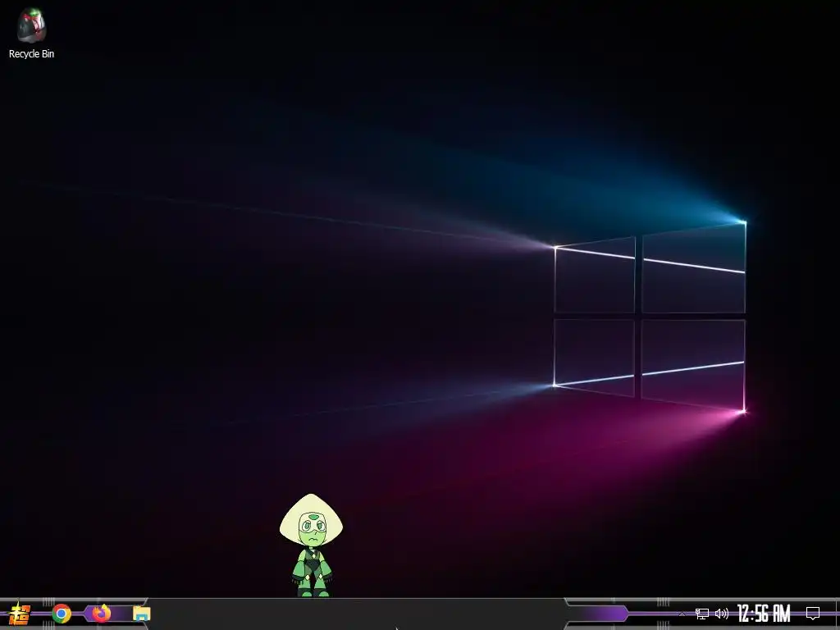Launch Google Chrome from the taskbar
The image size is (840, 630).
pos(62,614)
